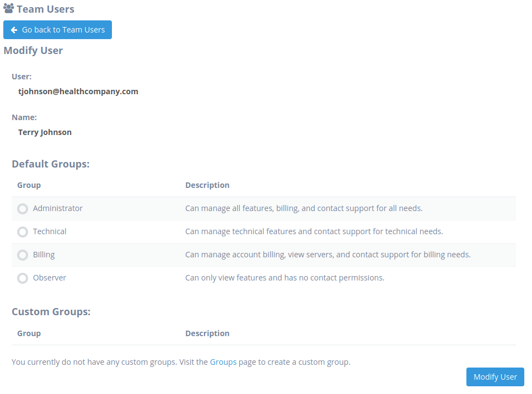This screenshot has width=532, height=394.
Task: Click the Observer group label
Action: pos(50,278)
